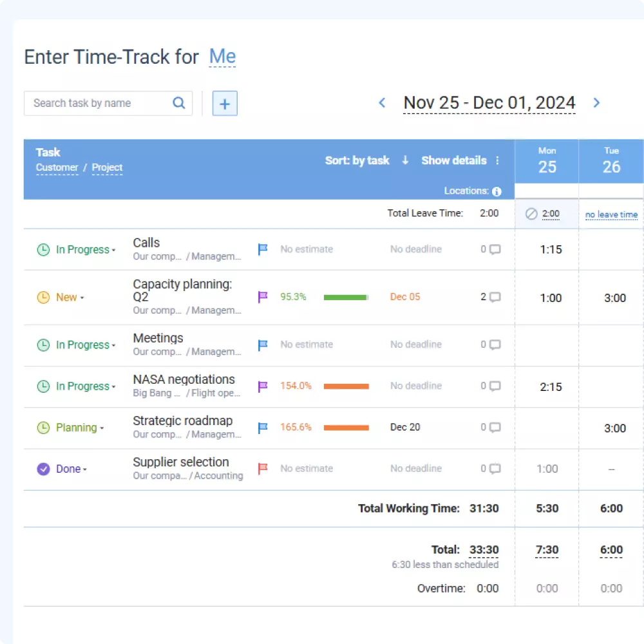
Task: Go to previous week with left arrow
Action: [x=382, y=103]
